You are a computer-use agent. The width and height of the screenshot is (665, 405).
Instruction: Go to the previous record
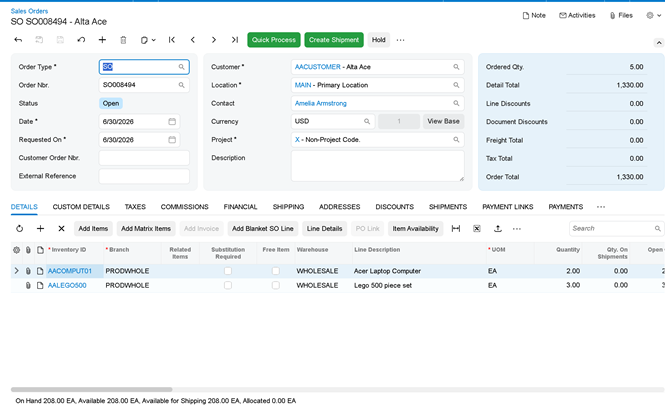(x=193, y=40)
